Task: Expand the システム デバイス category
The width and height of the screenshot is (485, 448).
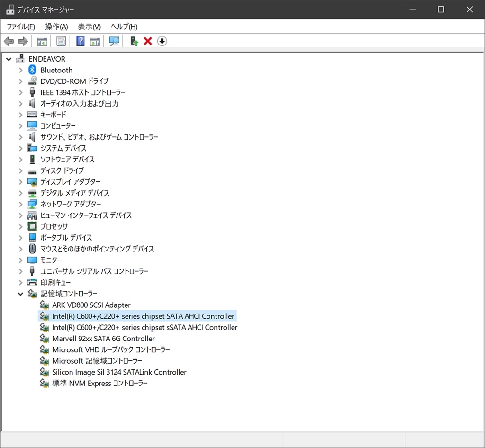Action: [20, 148]
